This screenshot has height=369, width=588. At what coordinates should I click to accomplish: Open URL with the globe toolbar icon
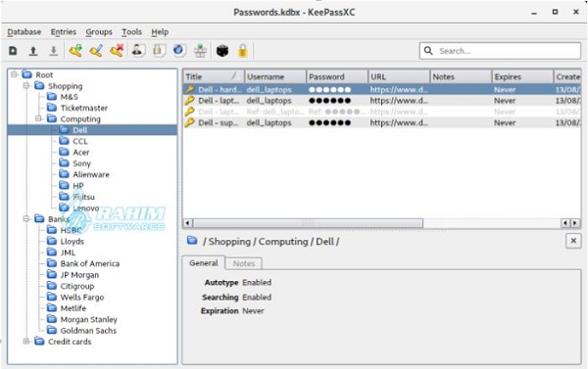(179, 51)
